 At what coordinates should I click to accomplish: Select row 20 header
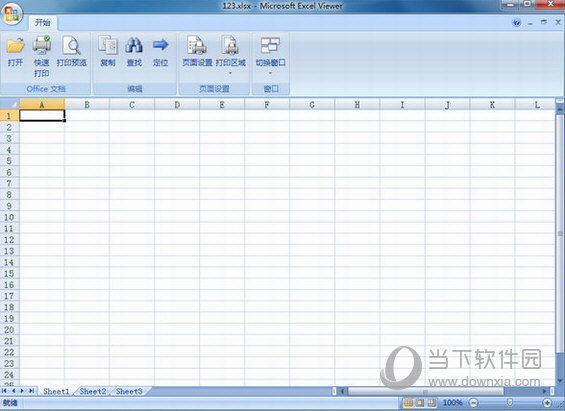[9, 330]
